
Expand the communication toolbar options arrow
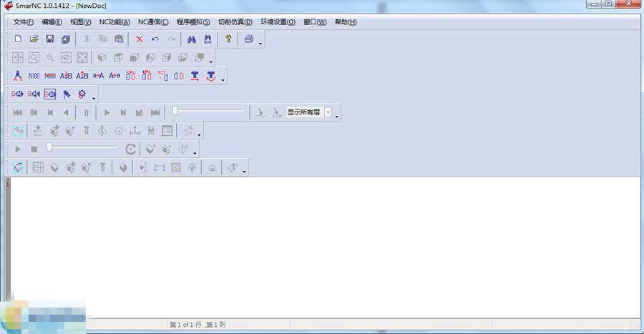point(94,98)
